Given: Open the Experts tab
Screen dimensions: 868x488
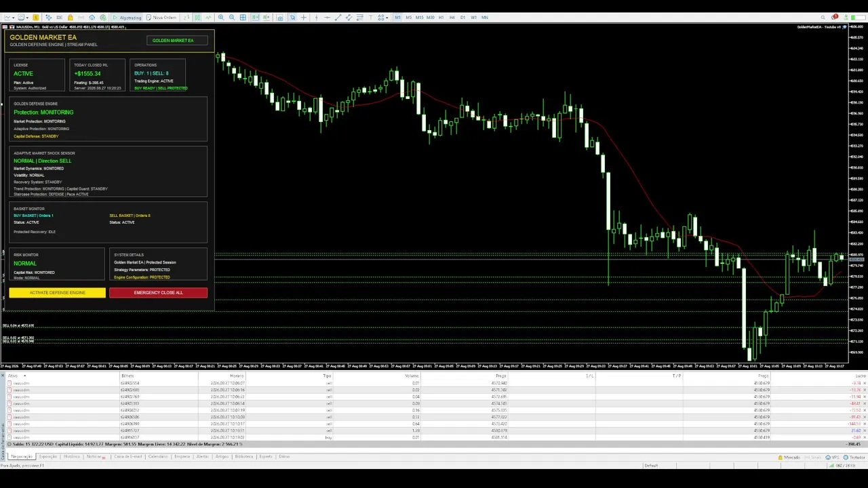Looking at the screenshot, I should click(x=266, y=457).
